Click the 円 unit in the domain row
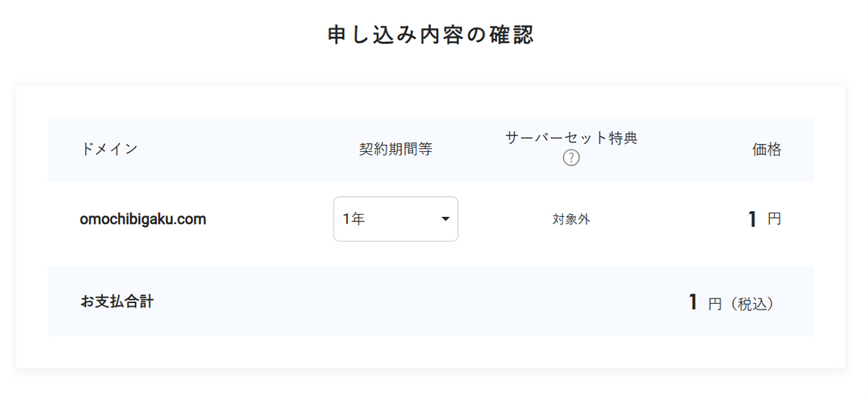 click(x=774, y=219)
